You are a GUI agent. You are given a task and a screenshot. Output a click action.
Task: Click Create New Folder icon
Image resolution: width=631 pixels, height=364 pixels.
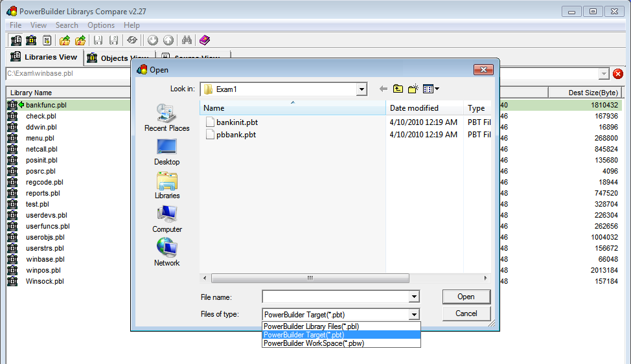coord(413,89)
